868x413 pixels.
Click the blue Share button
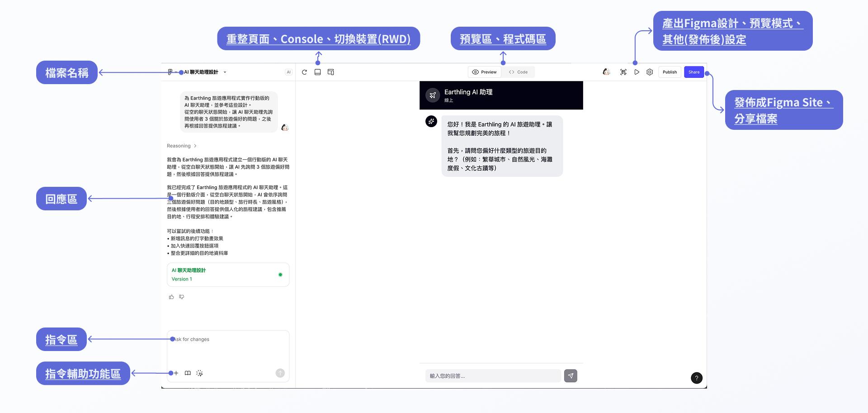pyautogui.click(x=694, y=72)
